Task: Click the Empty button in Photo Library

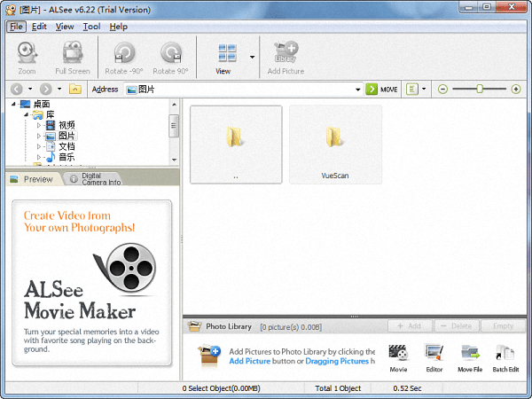Action: point(503,326)
